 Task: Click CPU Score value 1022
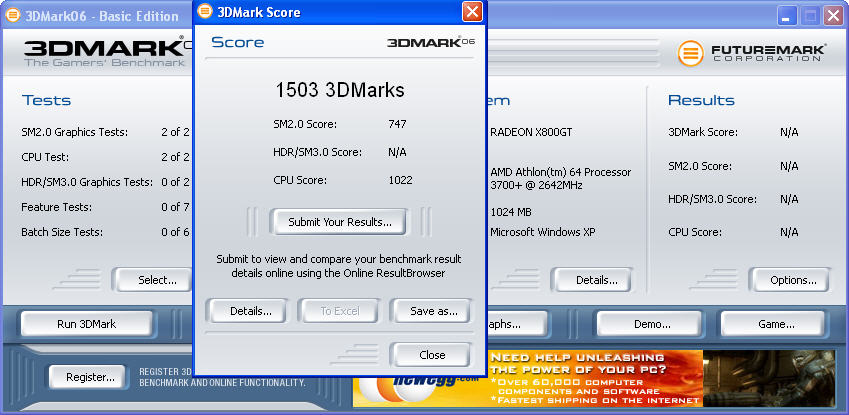(x=400, y=180)
